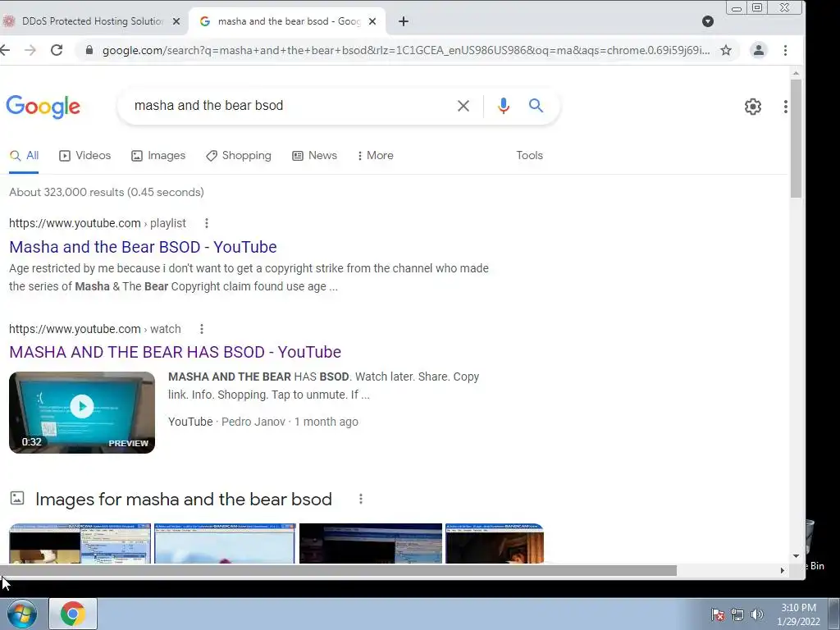The width and height of the screenshot is (840, 630).
Task: Click the vertical scrollbar thumb
Action: pyautogui.click(x=796, y=138)
